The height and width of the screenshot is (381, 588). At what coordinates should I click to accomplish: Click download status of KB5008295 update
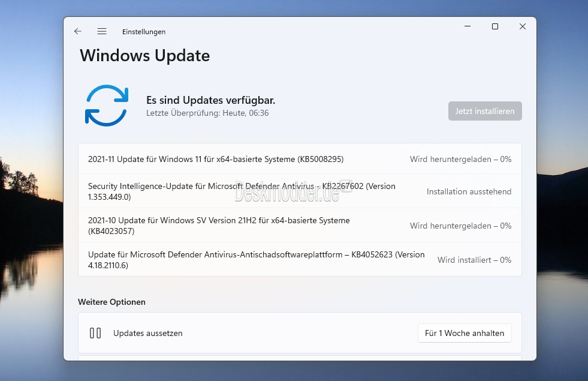tap(460, 159)
